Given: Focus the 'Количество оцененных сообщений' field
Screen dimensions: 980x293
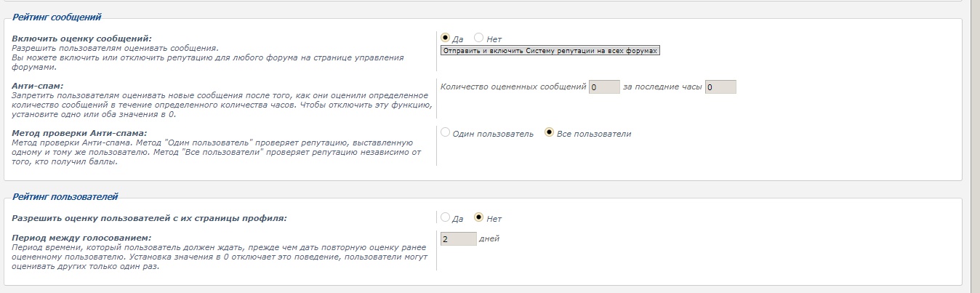Looking at the screenshot, I should (604, 87).
